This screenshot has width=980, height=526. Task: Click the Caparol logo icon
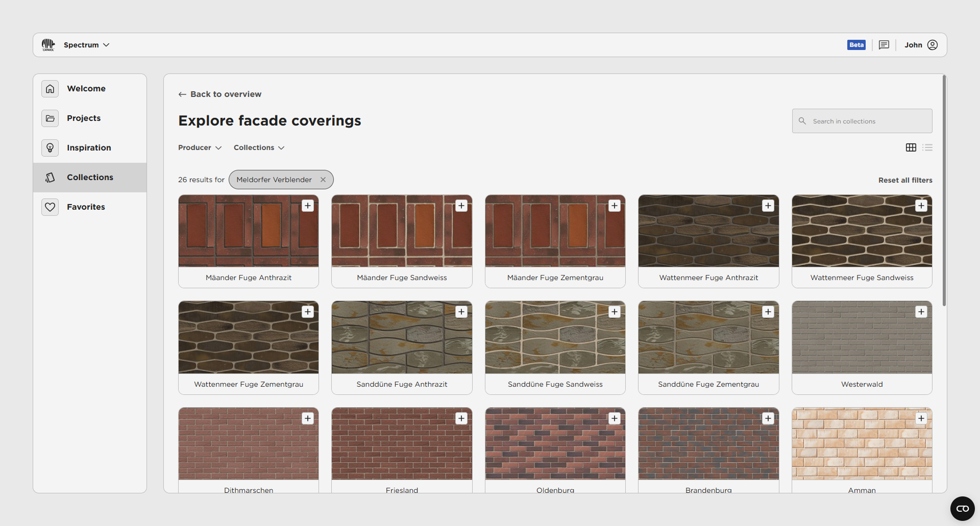coord(48,45)
